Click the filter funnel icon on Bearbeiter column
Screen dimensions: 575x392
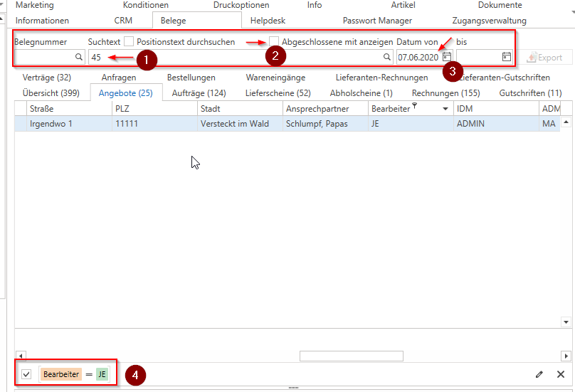pos(415,107)
